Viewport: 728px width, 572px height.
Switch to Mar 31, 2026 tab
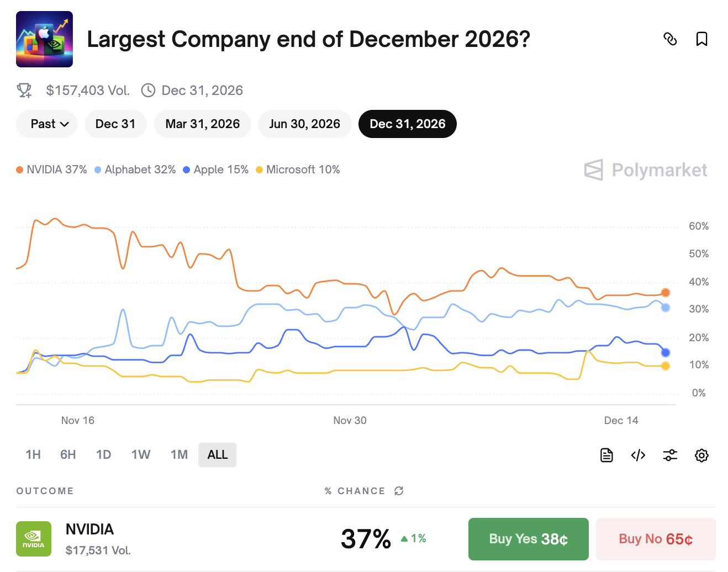[x=202, y=124]
